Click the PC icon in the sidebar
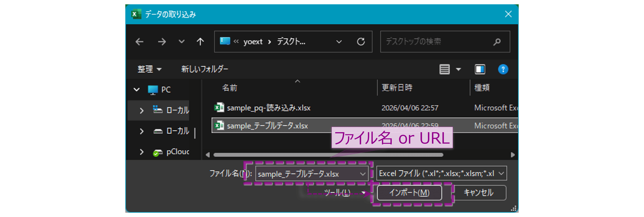Image resolution: width=644 pixels, height=217 pixels. click(x=153, y=89)
